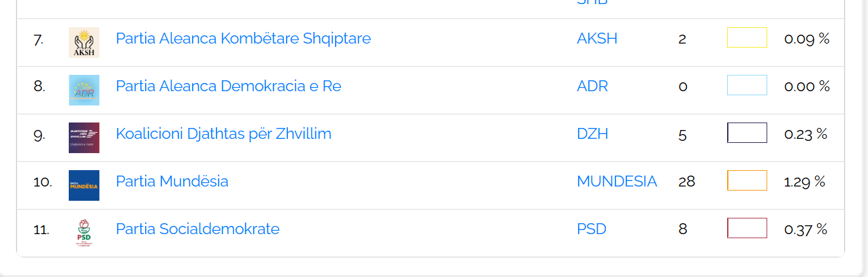Click the light blue ADR progress bar
The height and width of the screenshot is (277, 868).
point(747,85)
